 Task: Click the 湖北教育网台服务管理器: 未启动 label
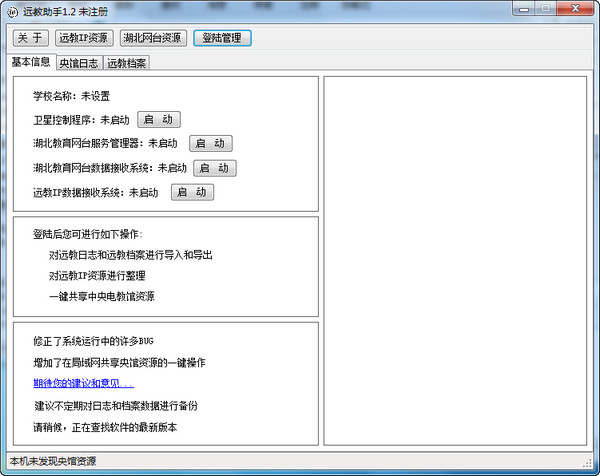coord(105,143)
